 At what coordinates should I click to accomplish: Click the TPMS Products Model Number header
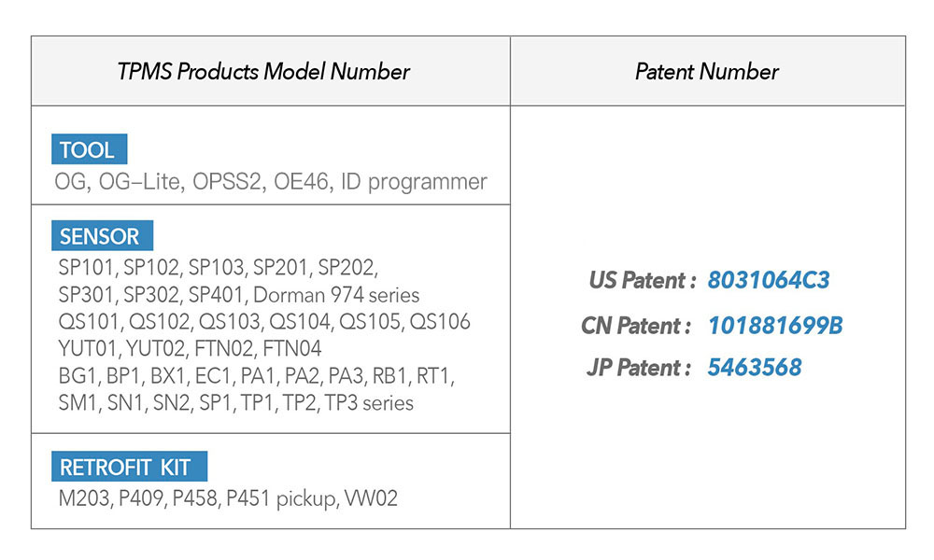[263, 72]
